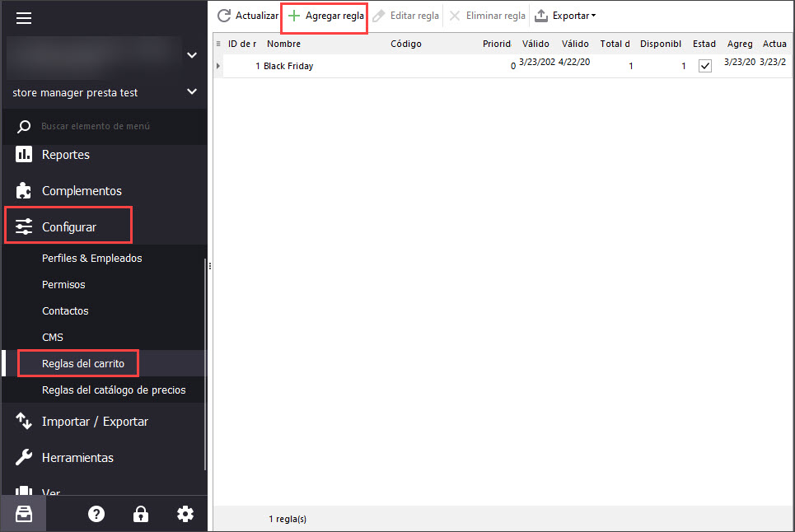This screenshot has width=795, height=532.
Task: Open Reportes menu section
Action: (x=65, y=154)
